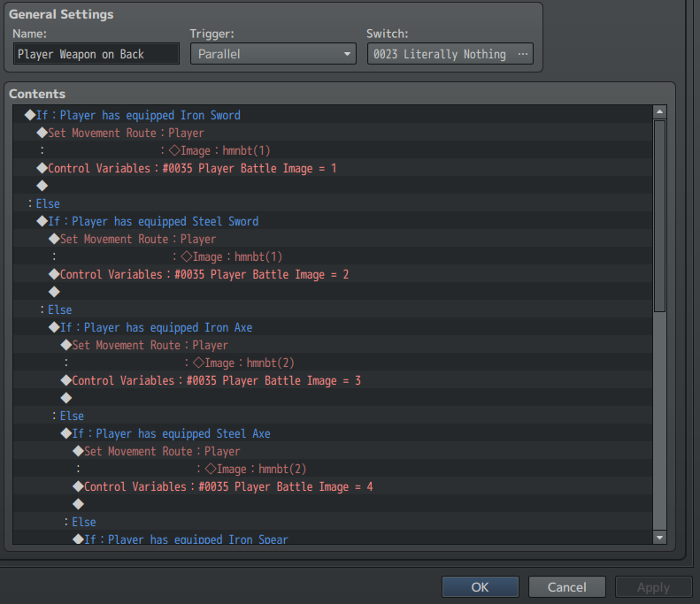
Task: Click the Name field 'Player Weapon on Back'
Action: coord(96,54)
